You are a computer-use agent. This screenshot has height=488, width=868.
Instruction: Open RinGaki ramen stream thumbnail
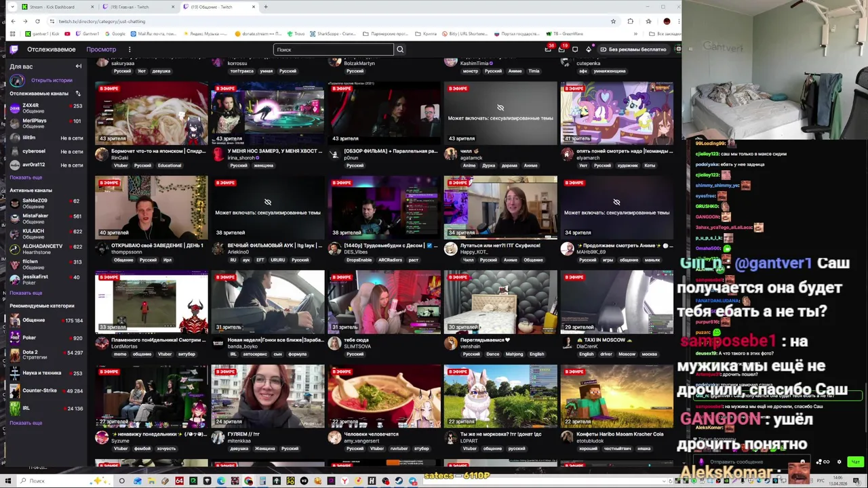tap(151, 113)
